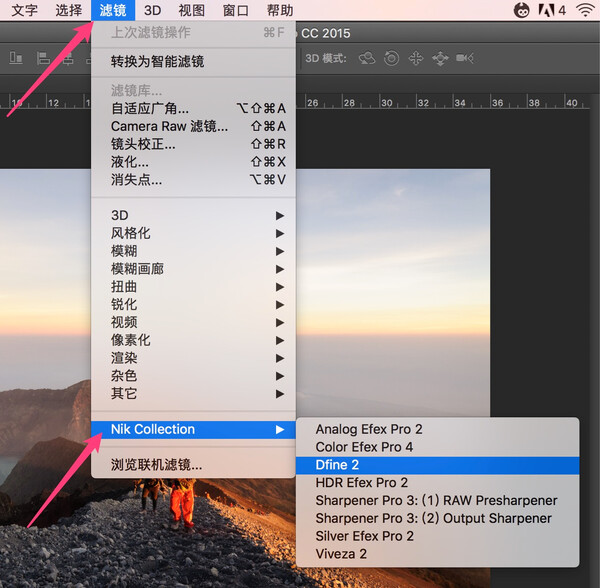Select 3D video camera mode icon
Viewport: 600px width, 588px height.
pos(465,58)
